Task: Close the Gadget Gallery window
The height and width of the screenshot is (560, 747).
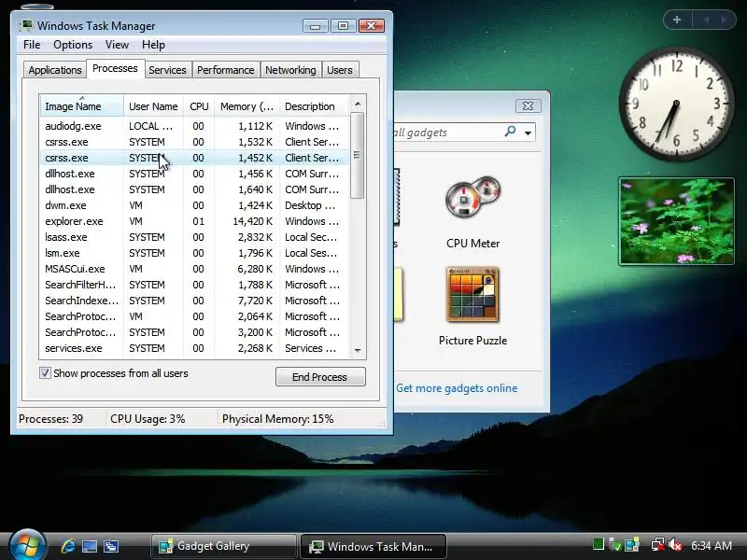Action: click(x=528, y=105)
